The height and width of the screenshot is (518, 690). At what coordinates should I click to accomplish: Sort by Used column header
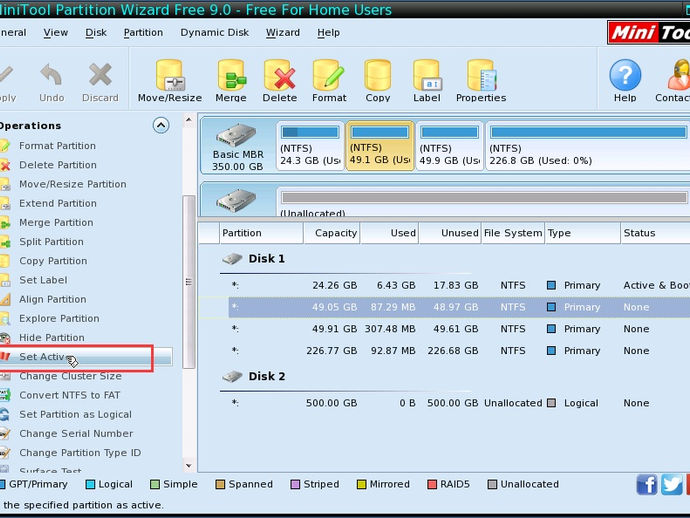pyautogui.click(x=389, y=233)
